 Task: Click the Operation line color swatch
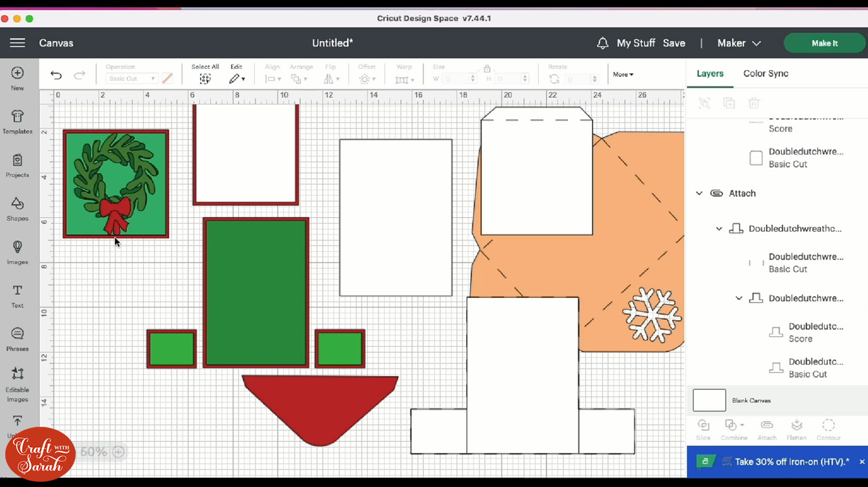tap(167, 79)
